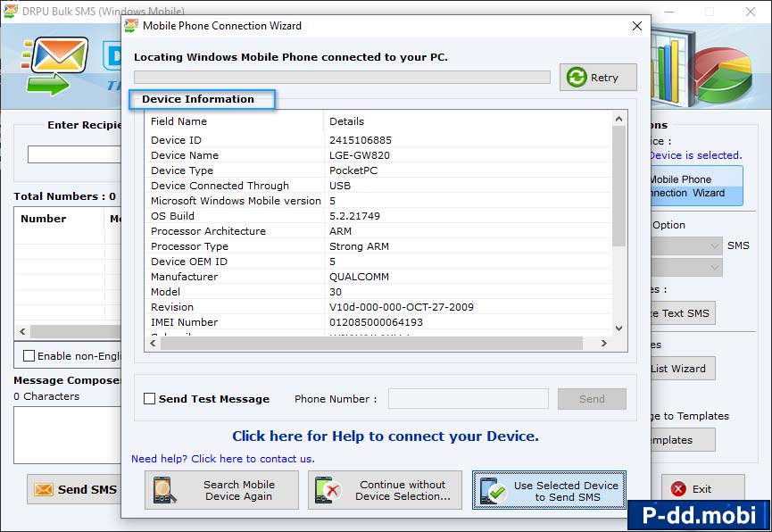The height and width of the screenshot is (532, 772).
Task: Click the List Wizard button in main window
Action: (684, 369)
